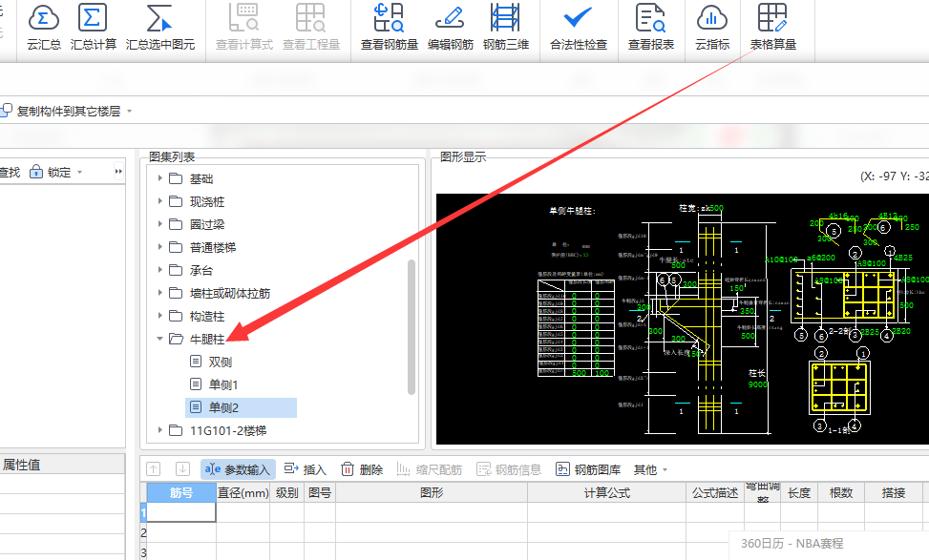Click the 删除 delete button
Viewport: 929px width, 560px height.
click(x=362, y=469)
